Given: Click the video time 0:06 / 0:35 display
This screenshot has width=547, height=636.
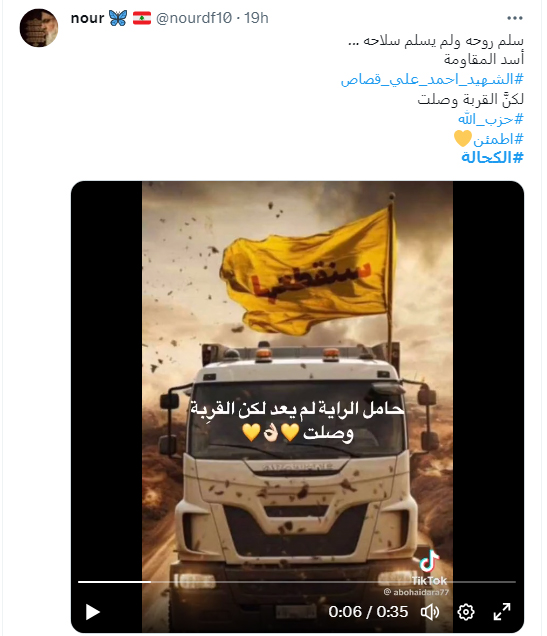Looking at the screenshot, I should pyautogui.click(x=368, y=612).
